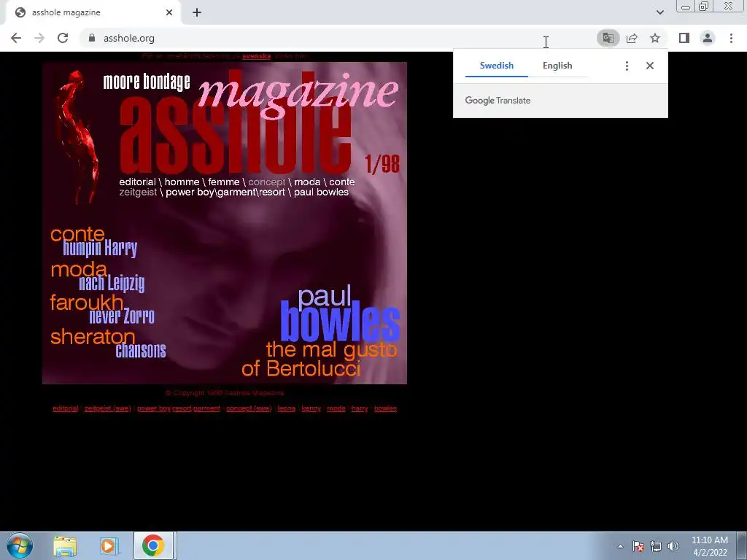Open editorial in the cover menu

[137, 182]
